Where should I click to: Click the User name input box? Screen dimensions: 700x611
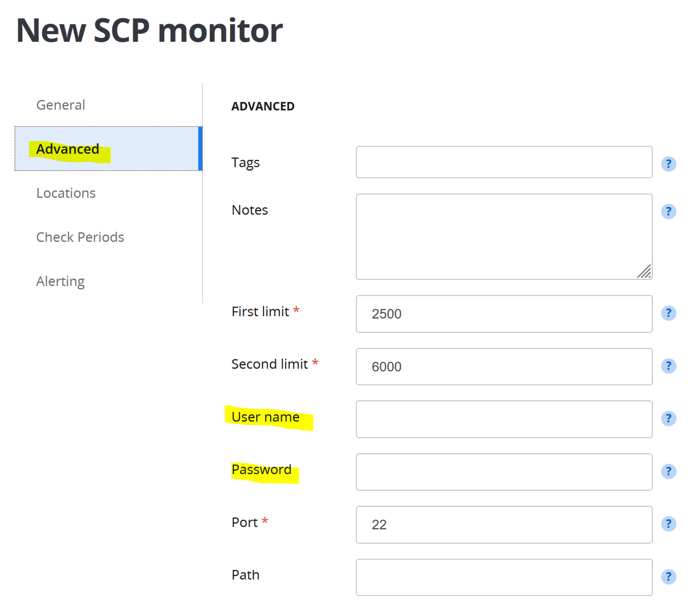[x=504, y=419]
